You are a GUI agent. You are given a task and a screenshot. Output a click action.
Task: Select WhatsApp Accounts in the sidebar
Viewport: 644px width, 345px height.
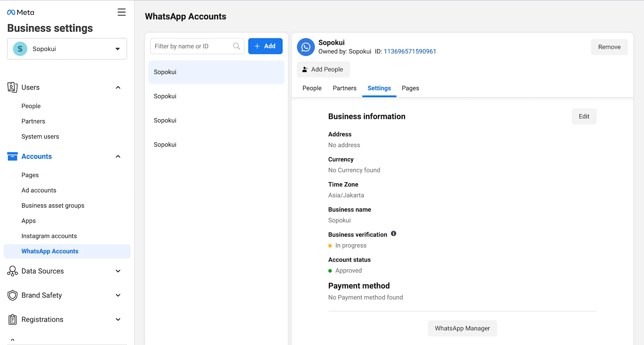pos(67,251)
